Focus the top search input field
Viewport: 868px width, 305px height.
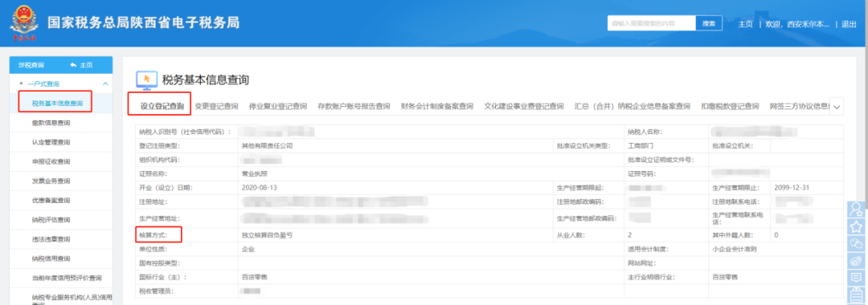pos(652,23)
